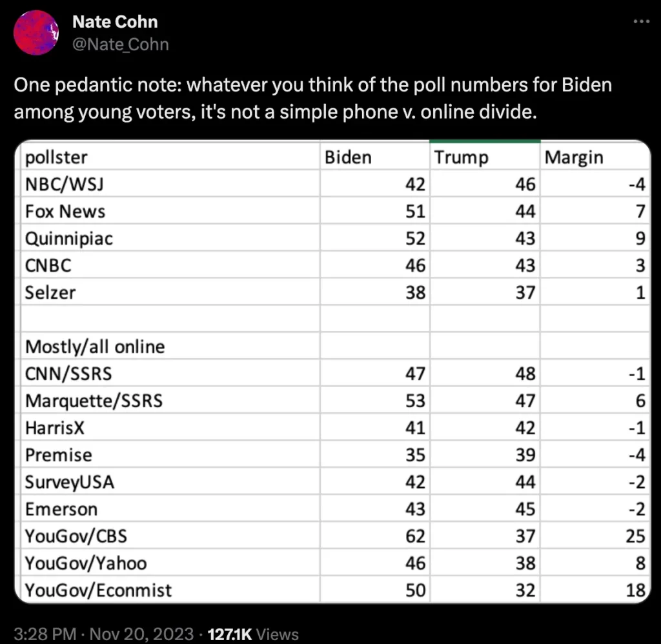Click the YouGov/CBS margin value 25

coord(636,536)
